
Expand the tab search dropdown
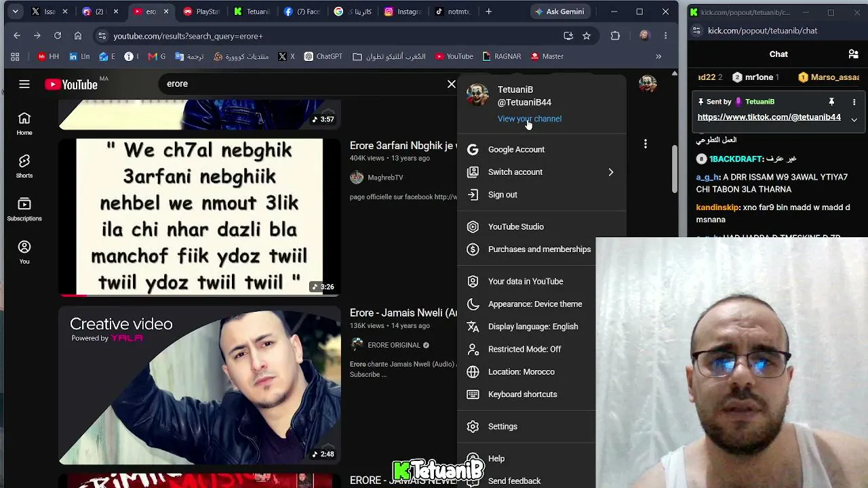pyautogui.click(x=15, y=12)
